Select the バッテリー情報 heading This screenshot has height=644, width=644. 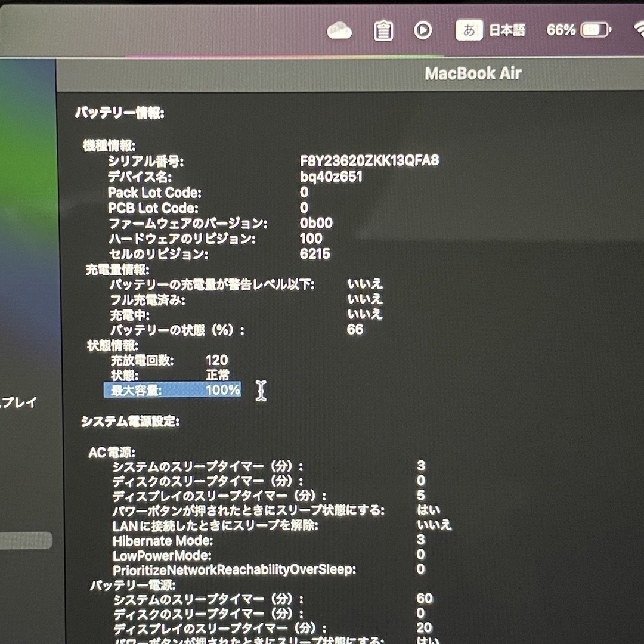pos(120,113)
